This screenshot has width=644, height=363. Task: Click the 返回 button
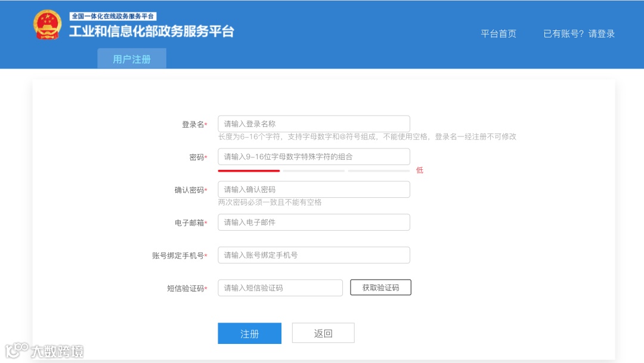tap(323, 333)
